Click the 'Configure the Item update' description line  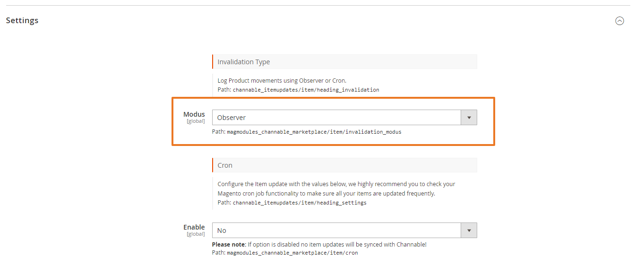(336, 184)
